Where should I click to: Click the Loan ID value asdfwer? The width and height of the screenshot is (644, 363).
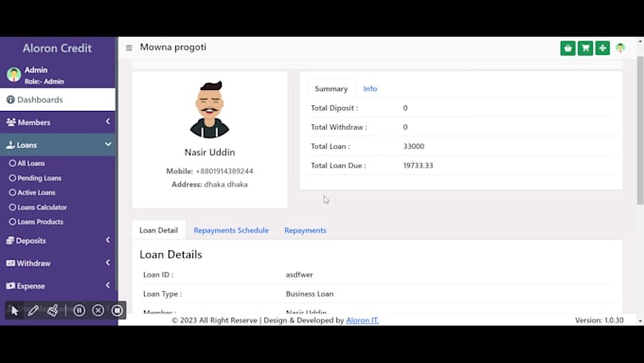coord(299,275)
